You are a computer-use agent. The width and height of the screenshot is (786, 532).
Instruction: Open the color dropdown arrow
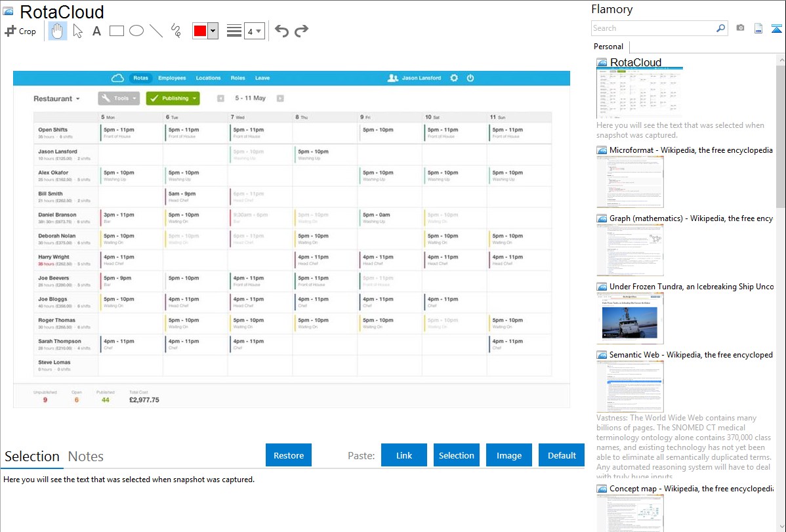click(213, 31)
